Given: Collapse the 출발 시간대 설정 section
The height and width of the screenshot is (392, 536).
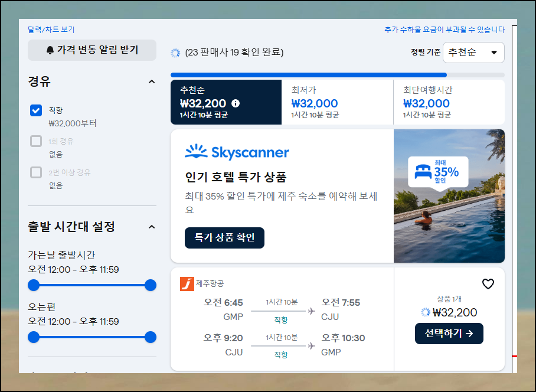Looking at the screenshot, I should (x=152, y=227).
